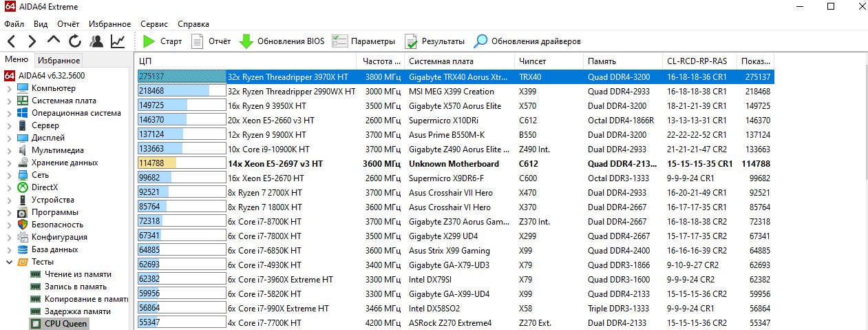The width and height of the screenshot is (868, 330).
Task: Click the forward navigation arrow
Action: (x=32, y=41)
